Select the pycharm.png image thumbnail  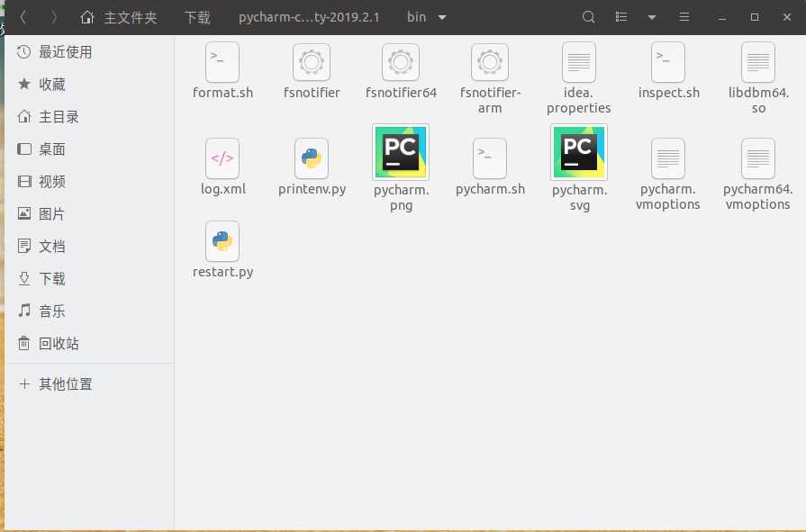(401, 152)
